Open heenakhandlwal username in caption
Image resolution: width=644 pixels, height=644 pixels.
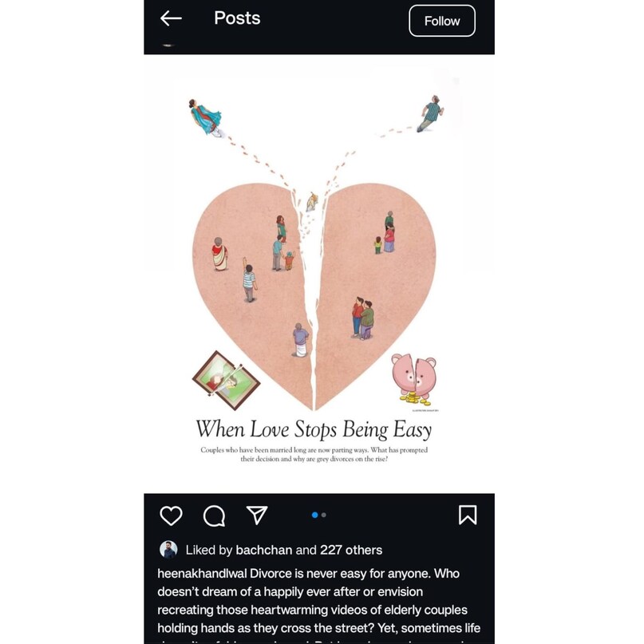[x=202, y=573]
